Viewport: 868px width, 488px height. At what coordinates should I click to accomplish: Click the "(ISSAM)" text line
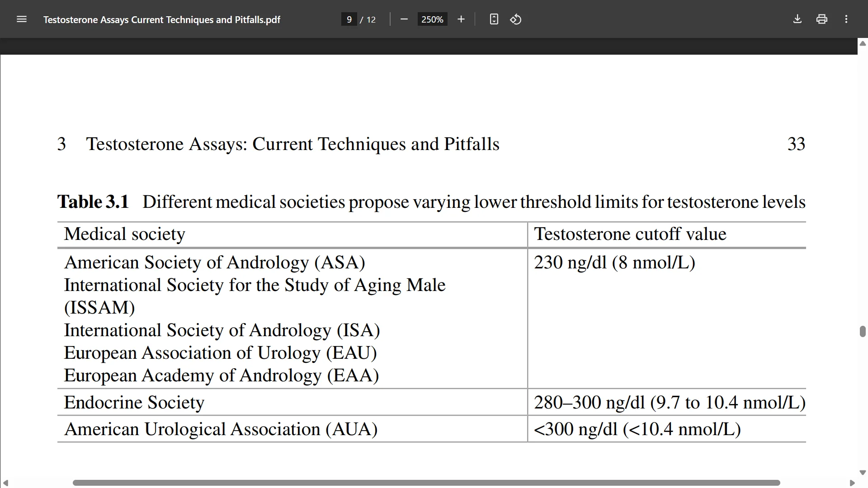coord(99,308)
